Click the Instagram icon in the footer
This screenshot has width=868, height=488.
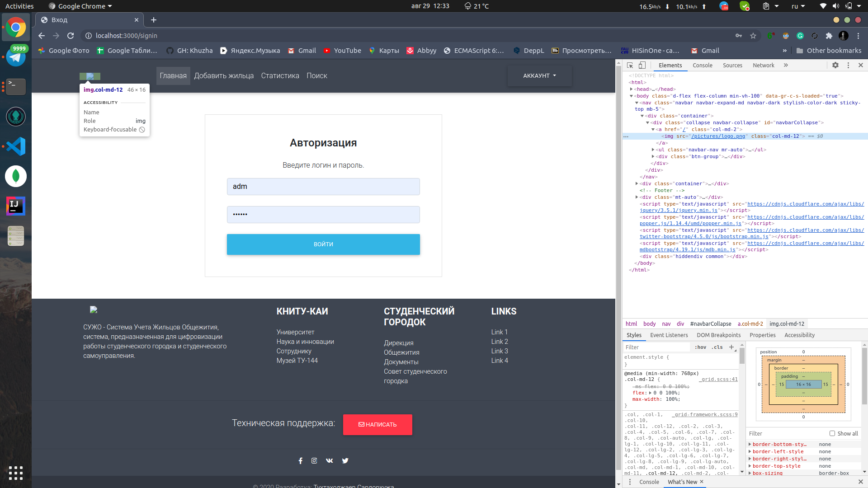point(314,460)
